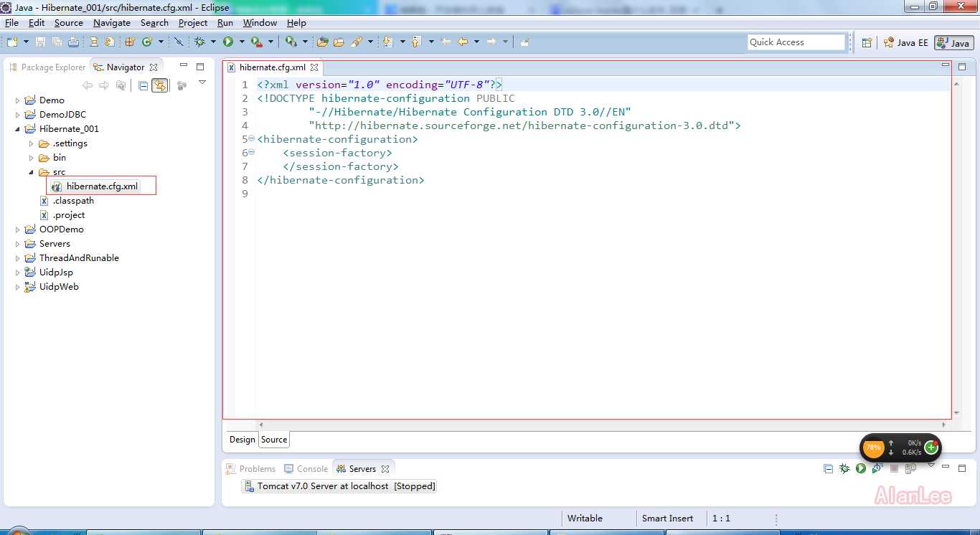
Task: Start the server in debug mode
Action: click(x=844, y=468)
